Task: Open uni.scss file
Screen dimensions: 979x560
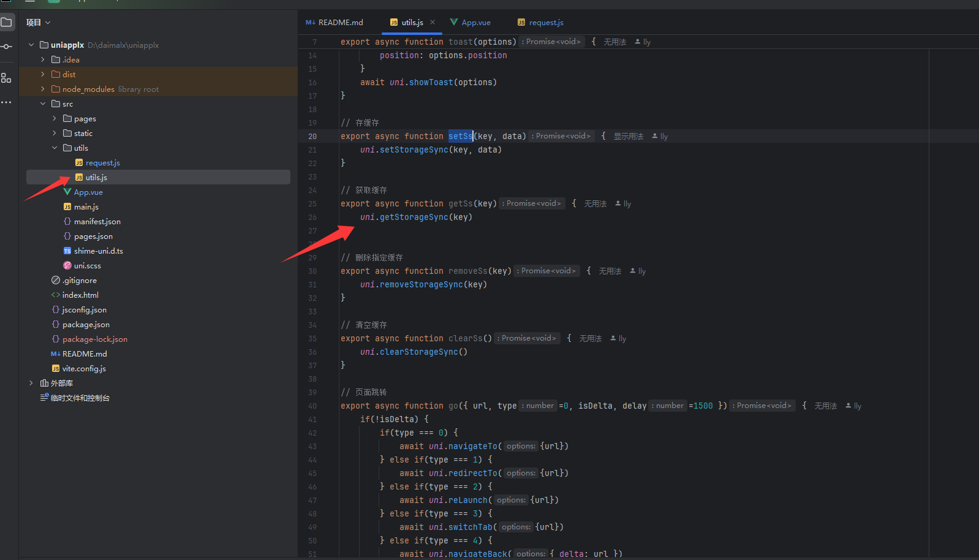Action: (x=87, y=265)
